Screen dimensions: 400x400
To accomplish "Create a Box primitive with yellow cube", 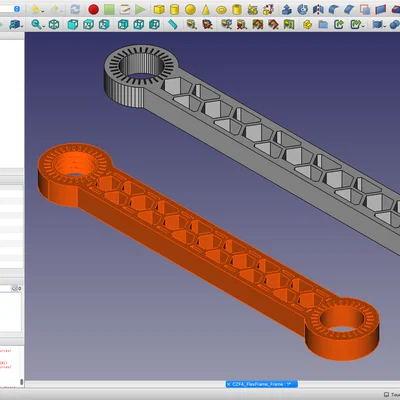I will click(x=159, y=9).
